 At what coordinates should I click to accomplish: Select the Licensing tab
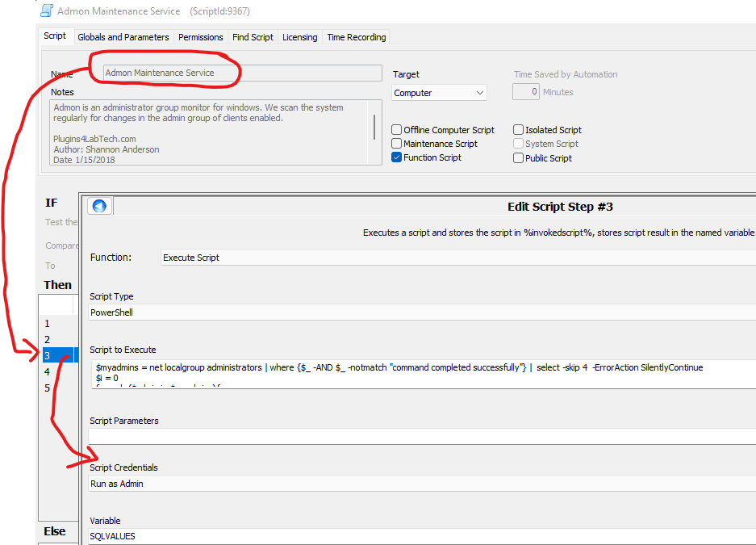coord(299,37)
